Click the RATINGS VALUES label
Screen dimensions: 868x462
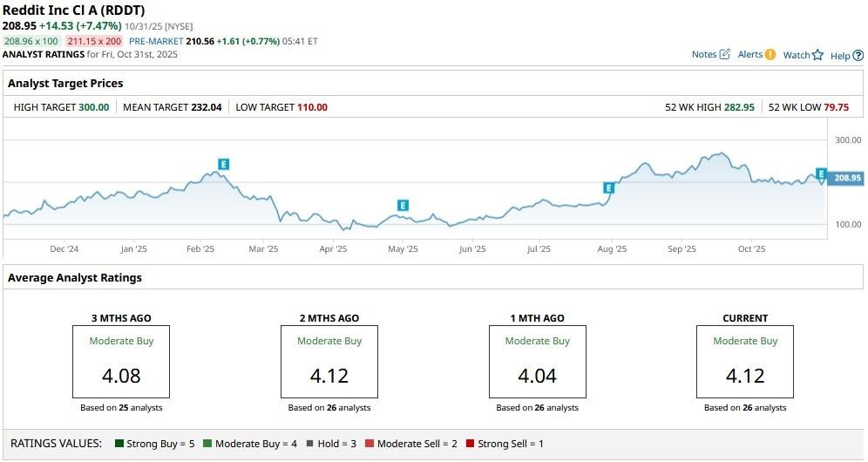pyautogui.click(x=57, y=444)
